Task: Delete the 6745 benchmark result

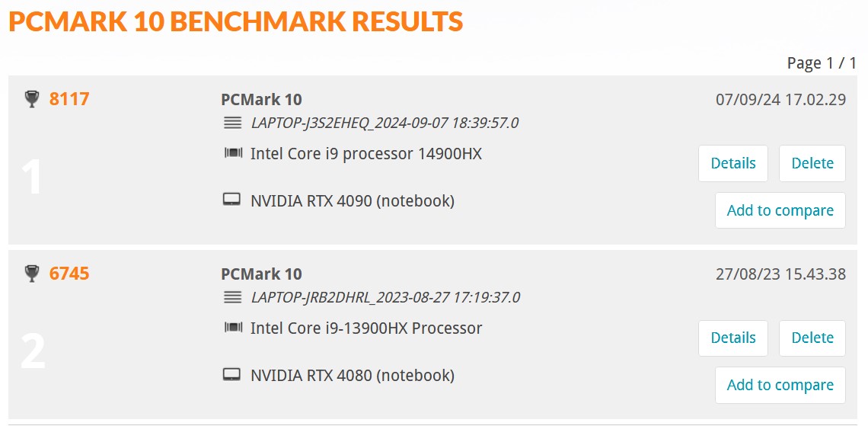Action: (812, 338)
